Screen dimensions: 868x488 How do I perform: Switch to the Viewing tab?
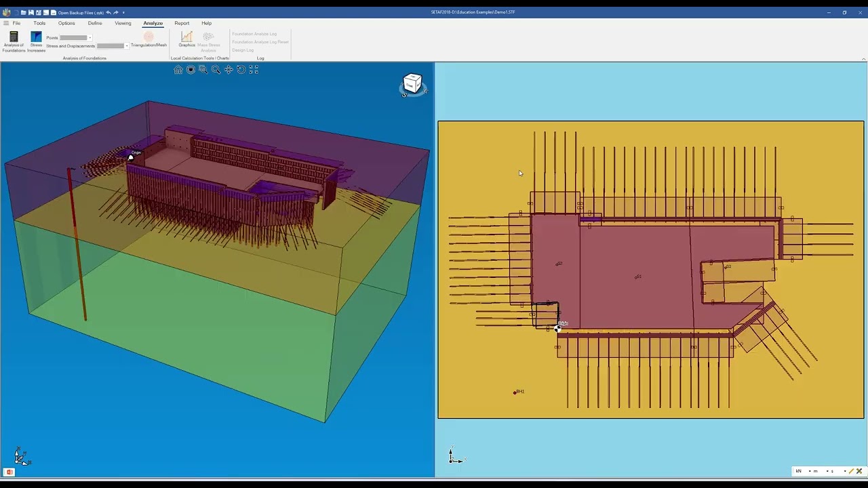[123, 23]
